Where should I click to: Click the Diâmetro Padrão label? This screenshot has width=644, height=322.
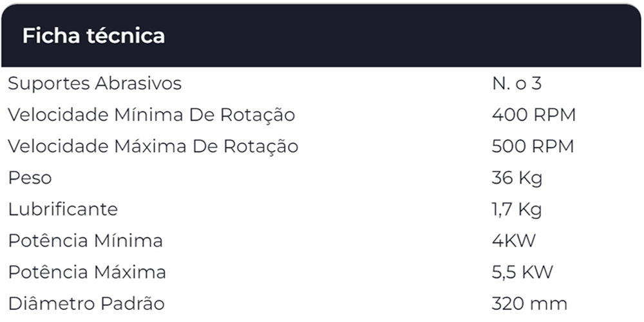[x=86, y=303]
